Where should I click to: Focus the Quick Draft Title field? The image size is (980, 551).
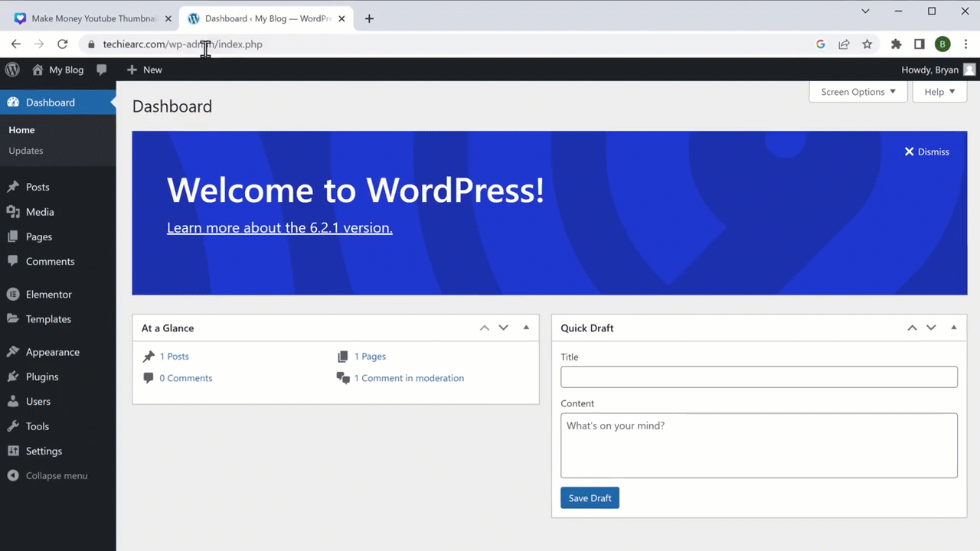759,377
